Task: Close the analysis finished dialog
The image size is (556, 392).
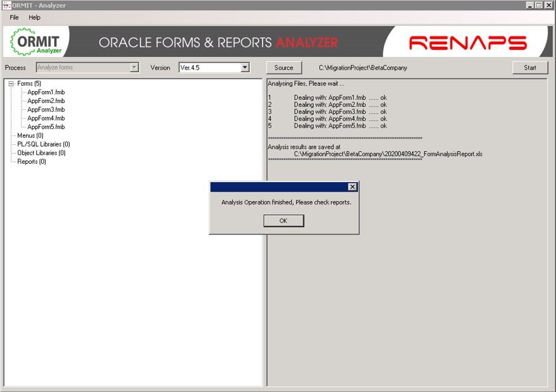Action: point(352,187)
